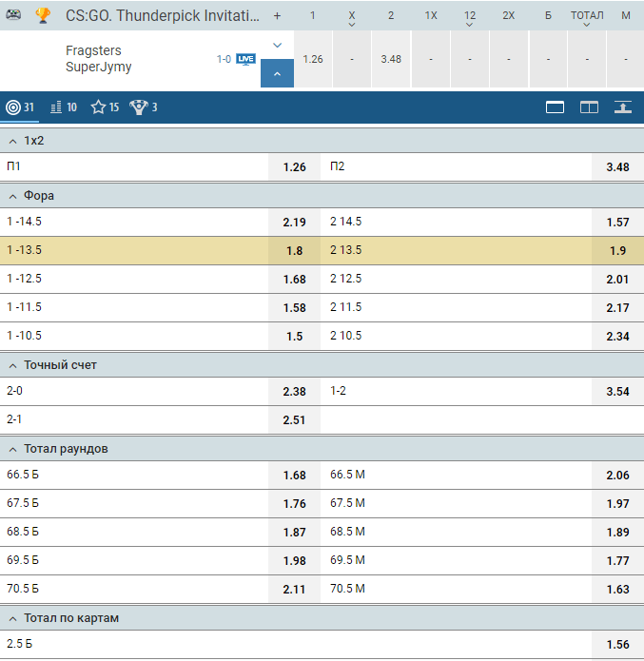Pick handicap 1 -12.5 at 1.68
The width and height of the screenshot is (644, 661).
click(x=294, y=279)
